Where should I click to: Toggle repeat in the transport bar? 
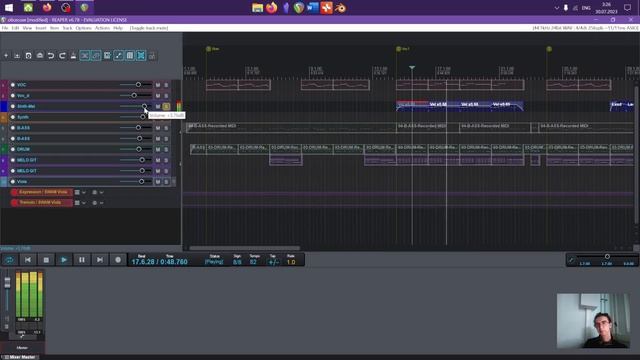pos(10,260)
